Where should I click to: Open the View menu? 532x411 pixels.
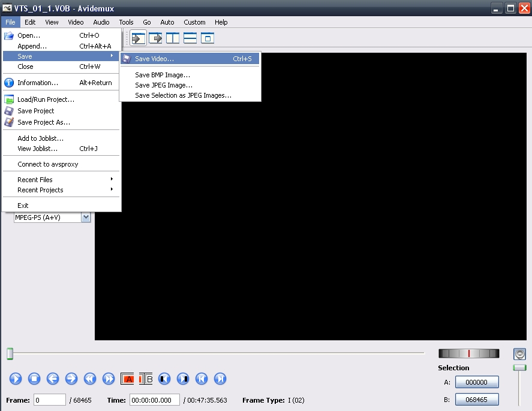click(x=52, y=22)
